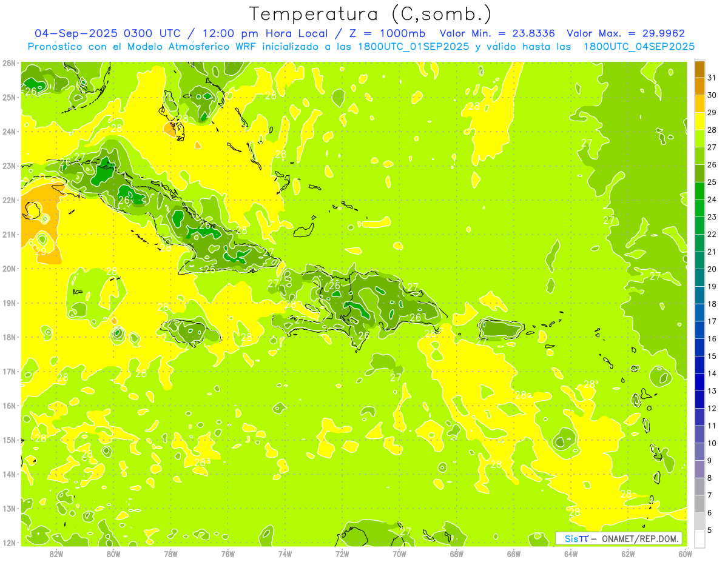Click the valid-until time '1800UTC_04SEP2025'

tap(639, 46)
